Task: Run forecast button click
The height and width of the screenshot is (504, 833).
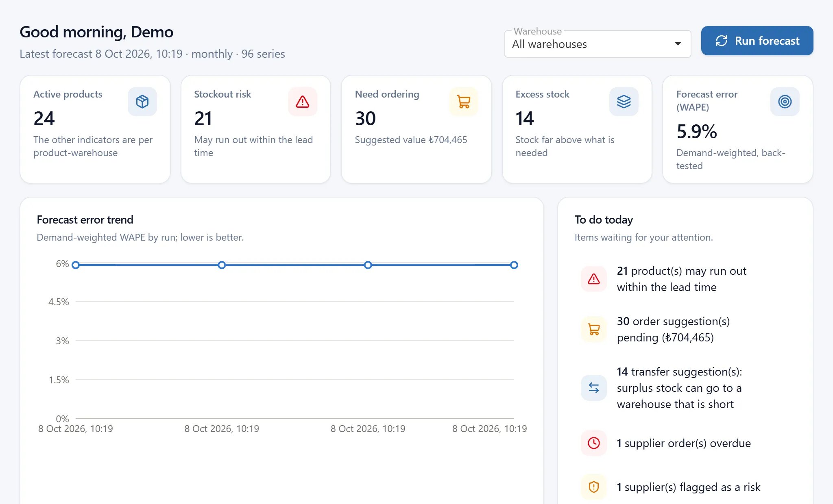Action: point(757,41)
